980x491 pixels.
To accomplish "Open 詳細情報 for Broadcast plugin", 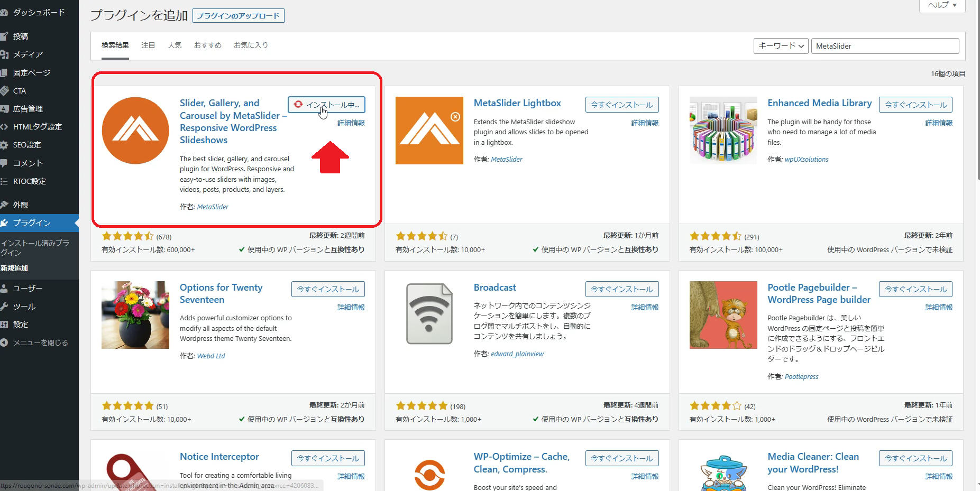I will pos(645,307).
